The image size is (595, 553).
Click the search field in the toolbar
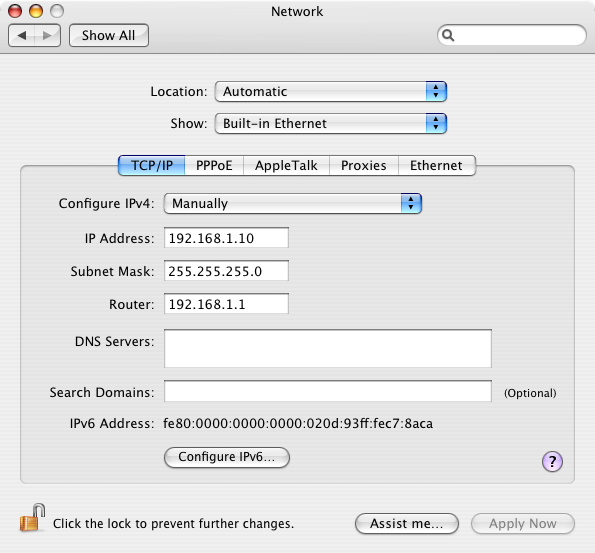(x=512, y=35)
